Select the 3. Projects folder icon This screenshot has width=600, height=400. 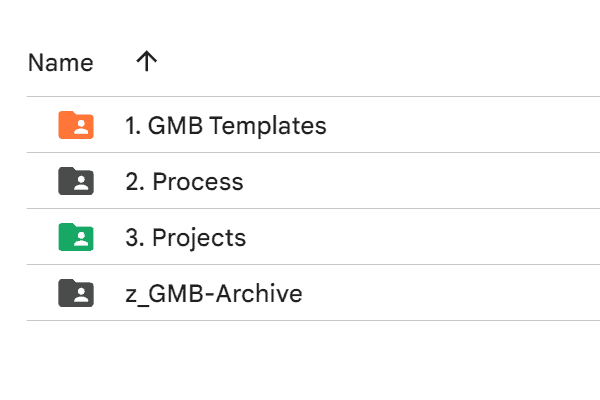(x=76, y=237)
